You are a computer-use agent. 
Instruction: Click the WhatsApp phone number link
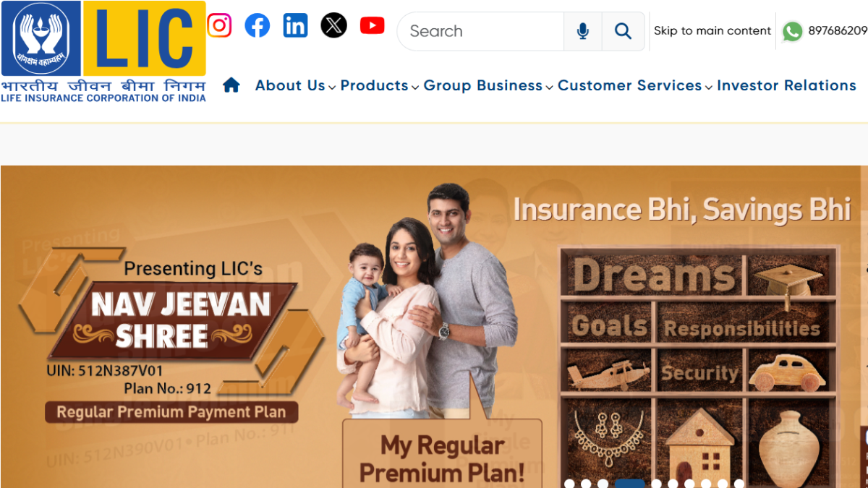(x=838, y=31)
